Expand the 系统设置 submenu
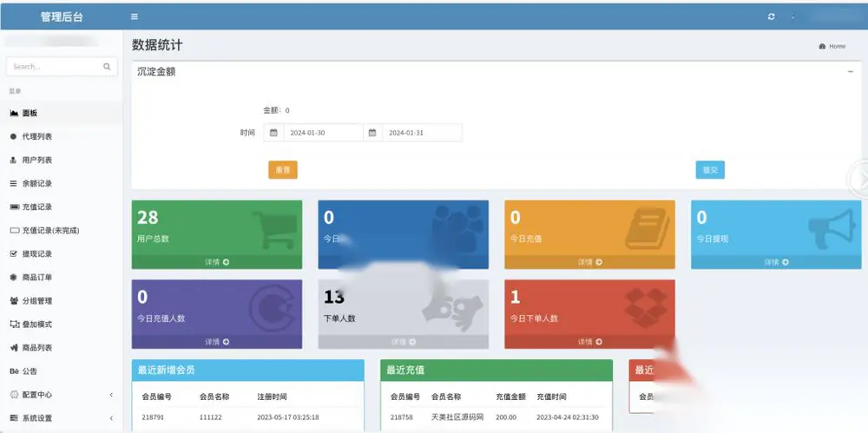The height and width of the screenshot is (433, 868). [61, 418]
